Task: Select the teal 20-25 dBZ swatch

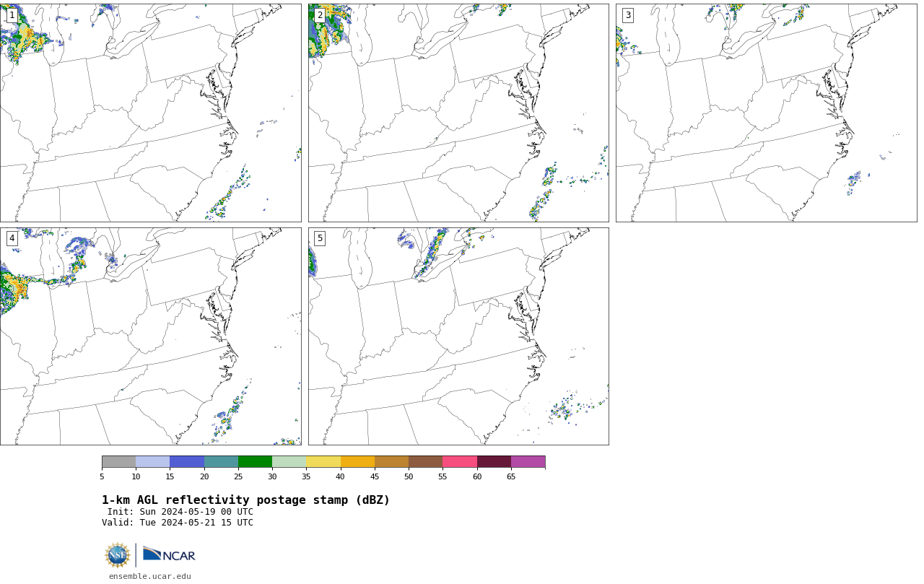Action: pos(221,462)
